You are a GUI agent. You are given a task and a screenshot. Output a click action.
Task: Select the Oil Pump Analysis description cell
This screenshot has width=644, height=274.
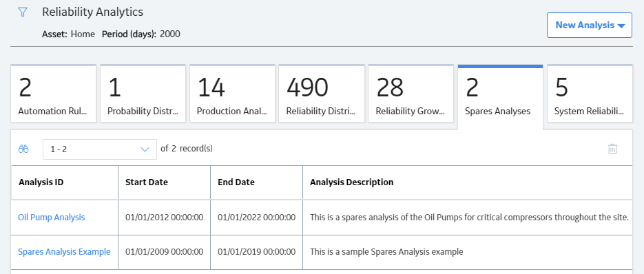(x=468, y=218)
